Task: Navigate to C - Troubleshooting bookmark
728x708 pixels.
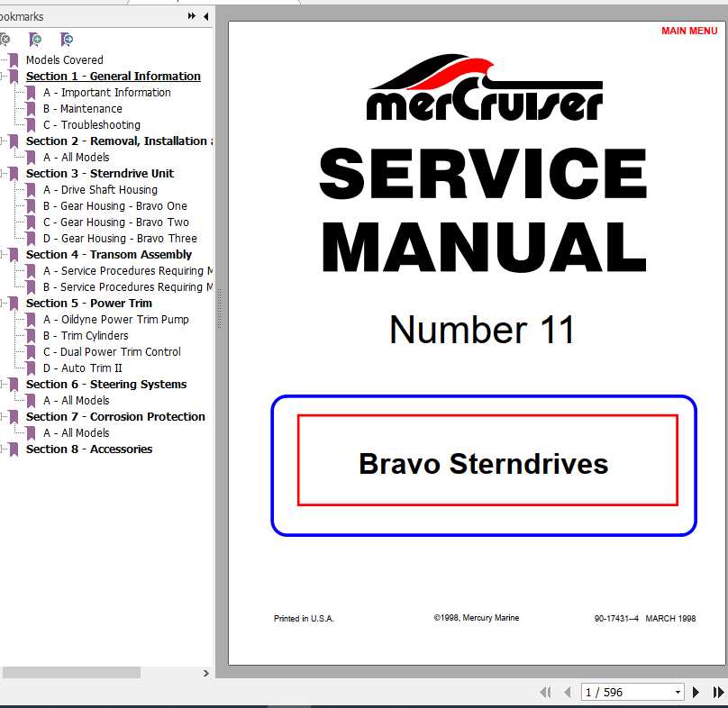Action: coord(93,124)
